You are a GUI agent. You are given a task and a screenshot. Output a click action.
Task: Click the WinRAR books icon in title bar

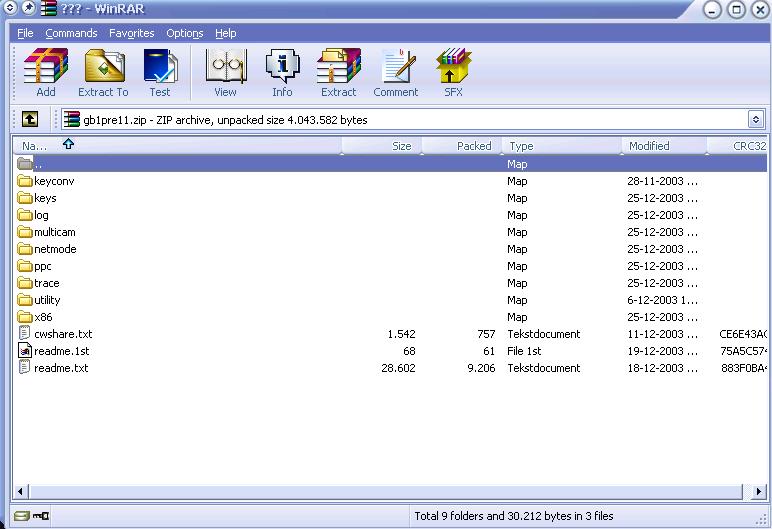48,8
